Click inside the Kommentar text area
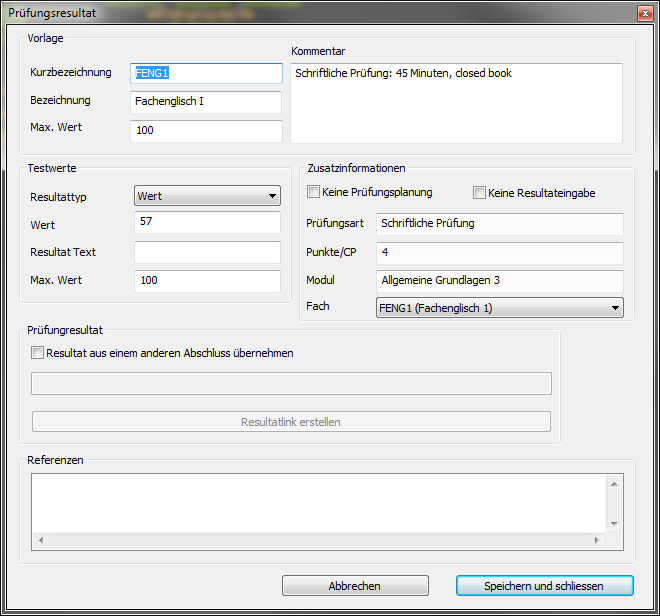 pos(456,103)
